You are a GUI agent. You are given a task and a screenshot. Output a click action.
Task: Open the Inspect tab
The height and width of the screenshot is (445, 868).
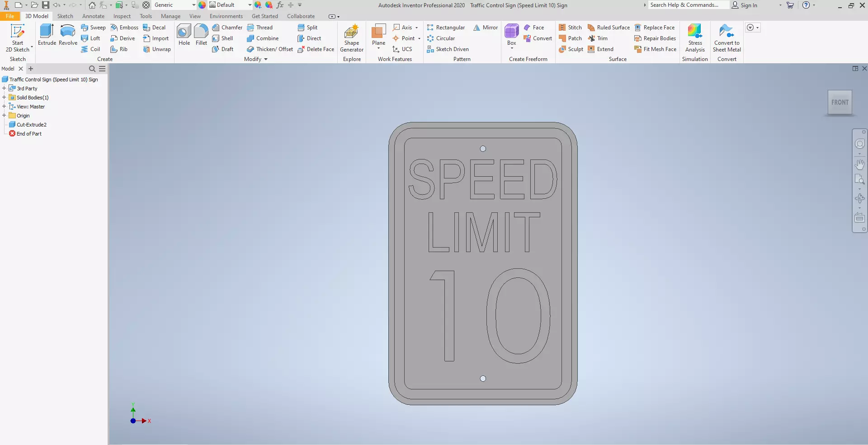tap(122, 16)
